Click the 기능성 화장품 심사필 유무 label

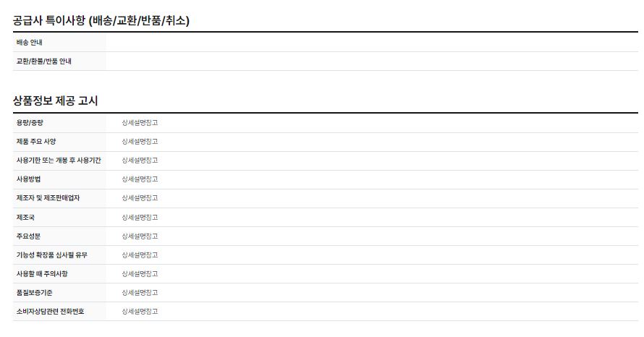coord(51,255)
